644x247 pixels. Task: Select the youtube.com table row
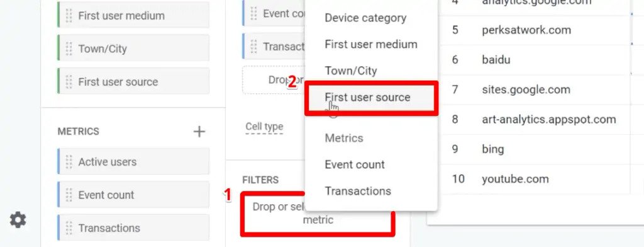535,179
